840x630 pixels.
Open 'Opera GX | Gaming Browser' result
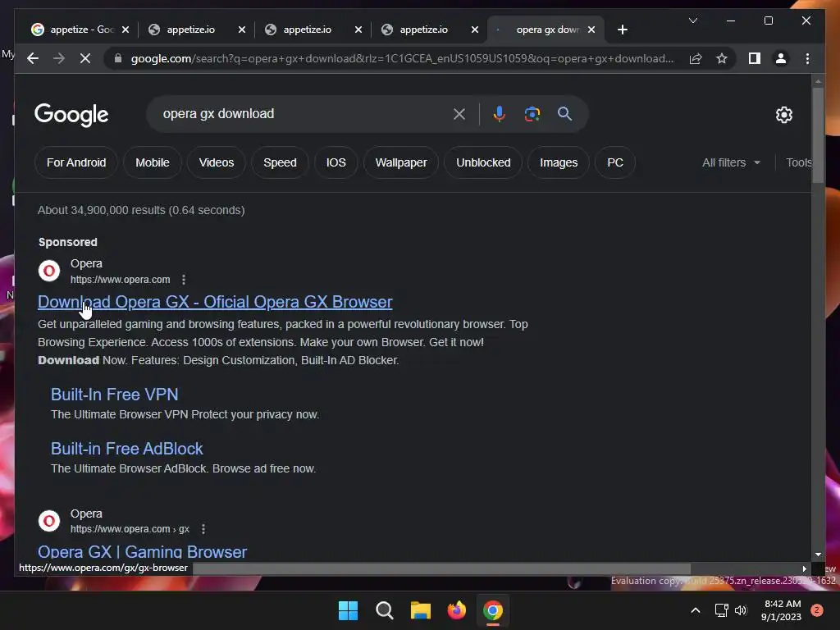tap(142, 552)
